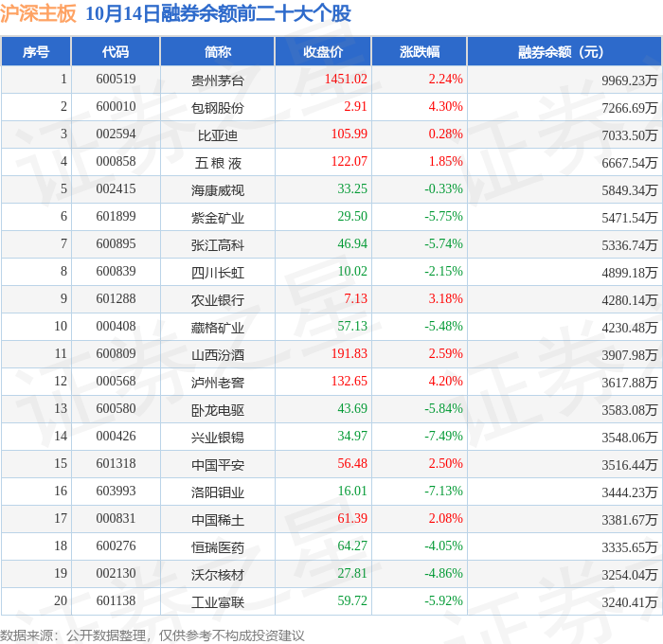663x644 pixels.
Task: Click stock name 恒瑞医药
Action: pyautogui.click(x=217, y=547)
